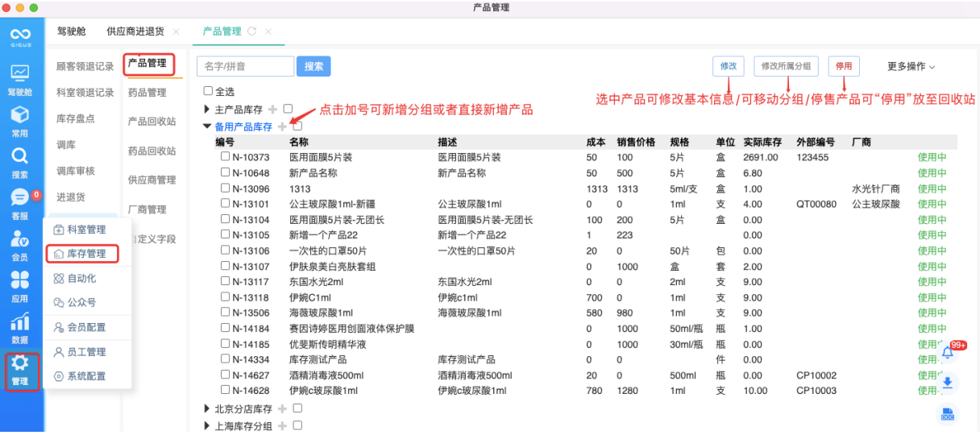Check the row N-13101 checkbox

coord(226,204)
